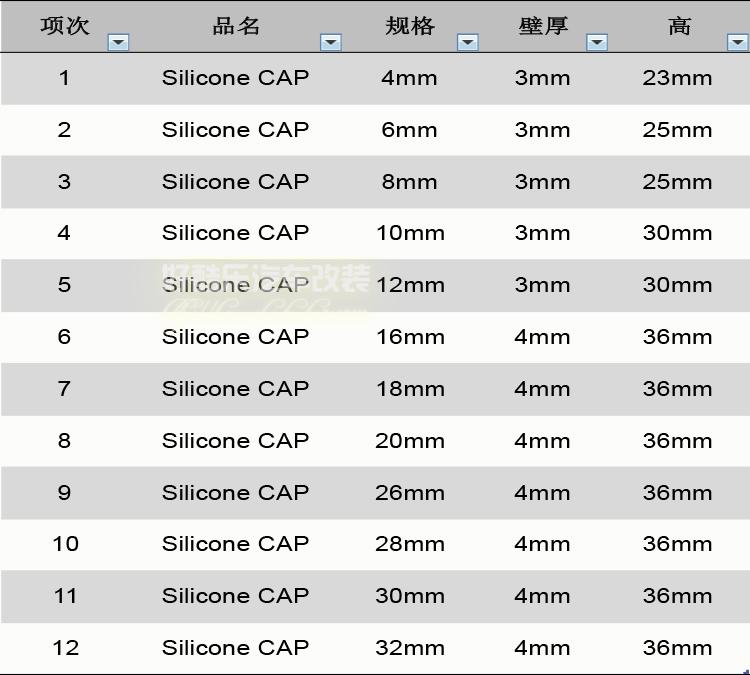The image size is (750, 675).
Task: Select the 12mm specification cell
Action: coord(410,285)
